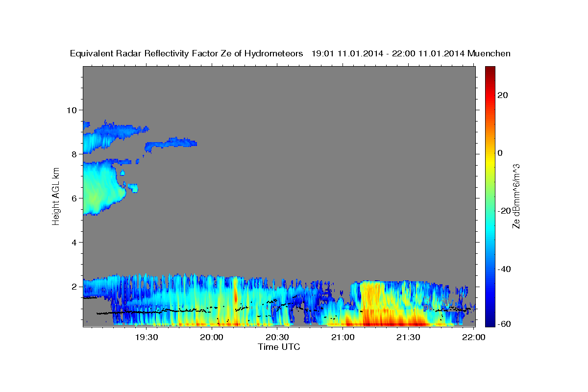Screen dimensions: 588x392
Task: Click the '22:00' time tick label
Action: 473,337
